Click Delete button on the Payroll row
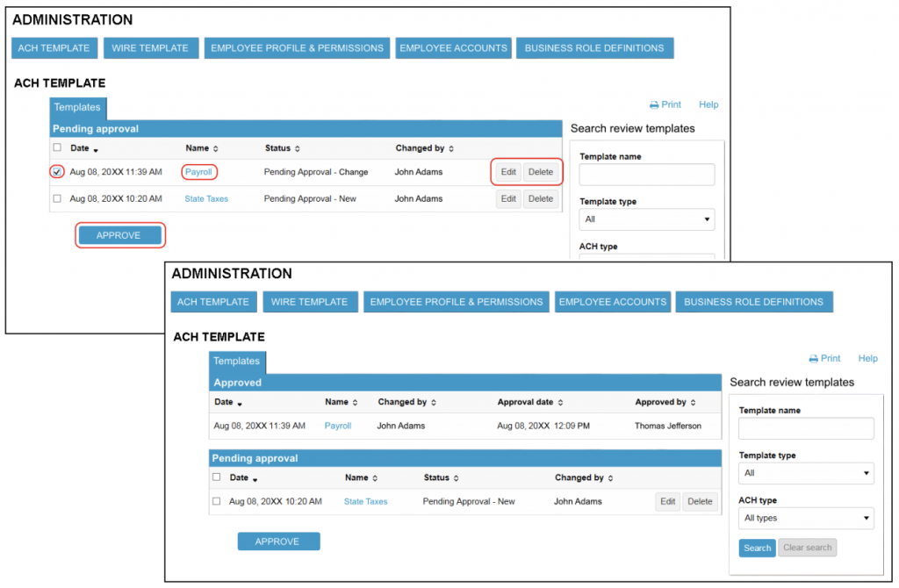This screenshot has width=899, height=588. (x=541, y=172)
